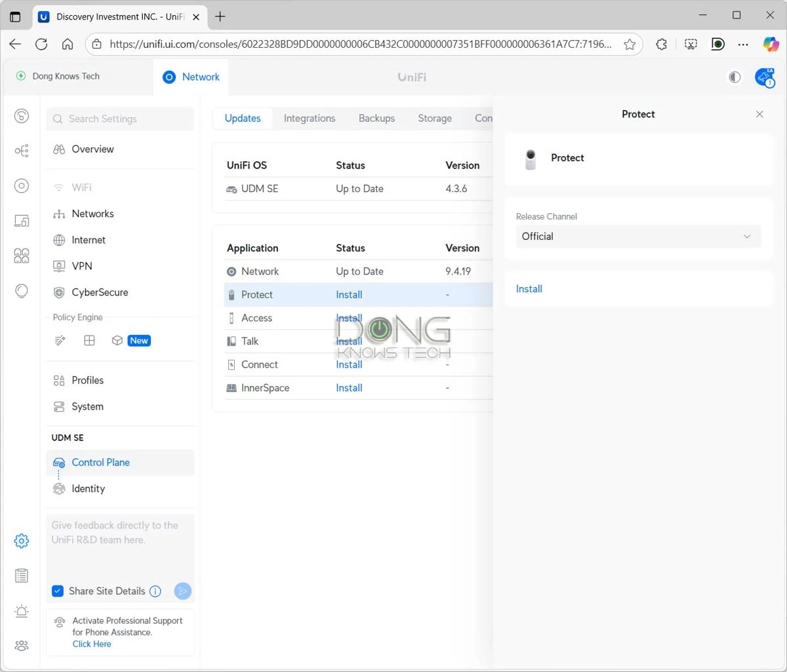Send feedback with the arrow button
Viewport: 787px width, 672px height.
(182, 591)
